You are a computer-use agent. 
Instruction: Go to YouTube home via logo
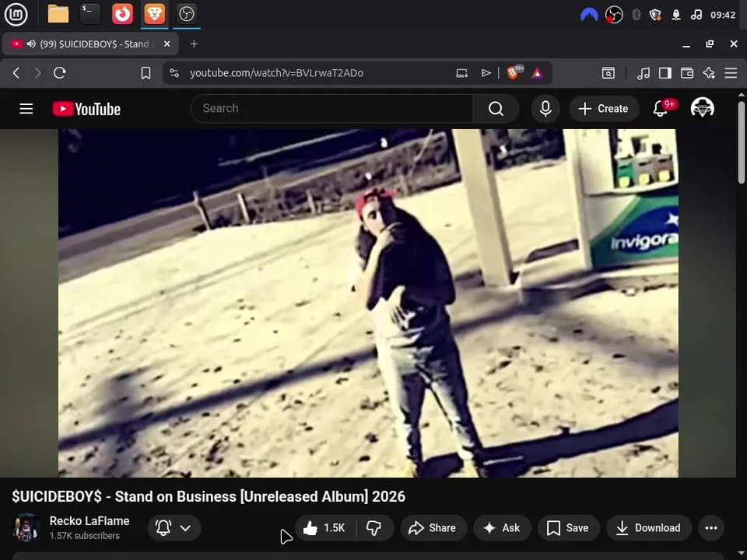point(86,109)
